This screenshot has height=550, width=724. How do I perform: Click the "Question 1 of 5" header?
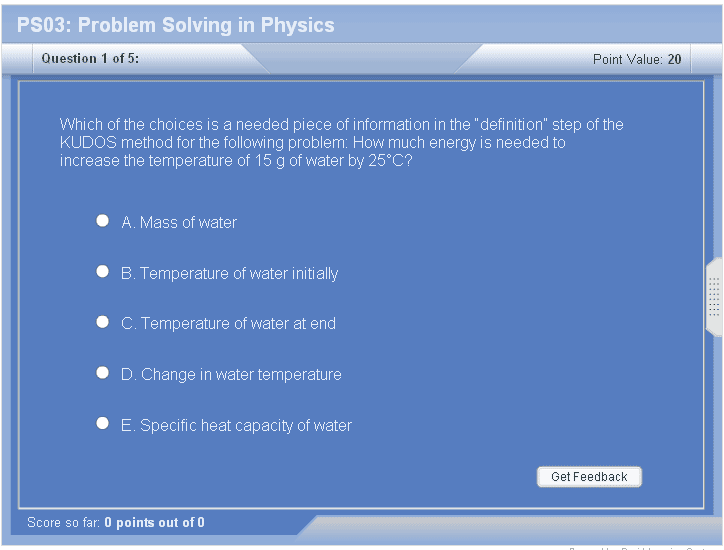pos(90,59)
